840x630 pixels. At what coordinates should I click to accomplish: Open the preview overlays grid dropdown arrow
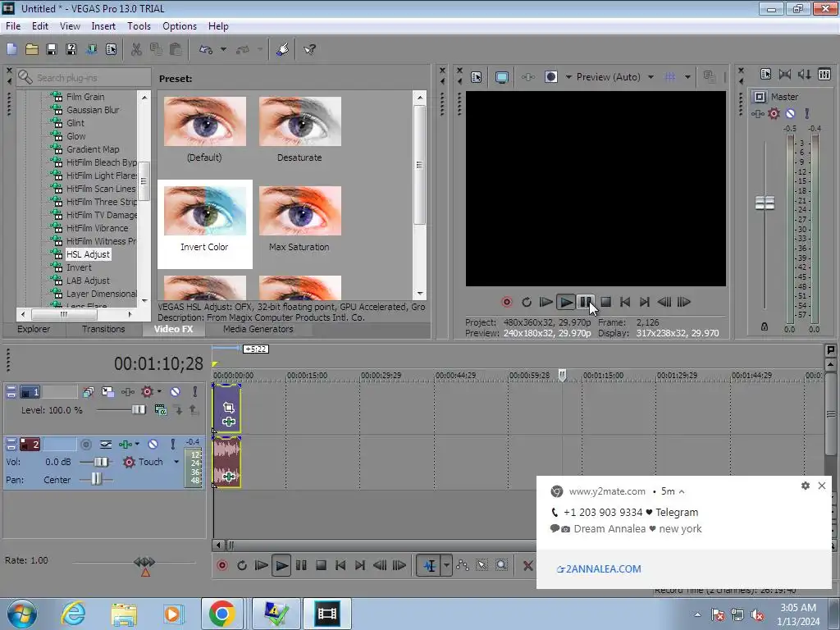(687, 77)
